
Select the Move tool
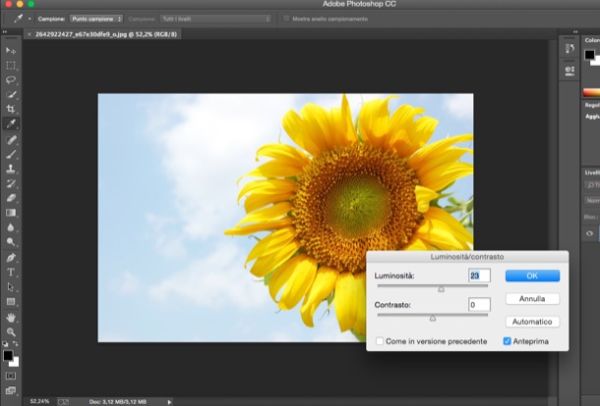pyautogui.click(x=11, y=49)
